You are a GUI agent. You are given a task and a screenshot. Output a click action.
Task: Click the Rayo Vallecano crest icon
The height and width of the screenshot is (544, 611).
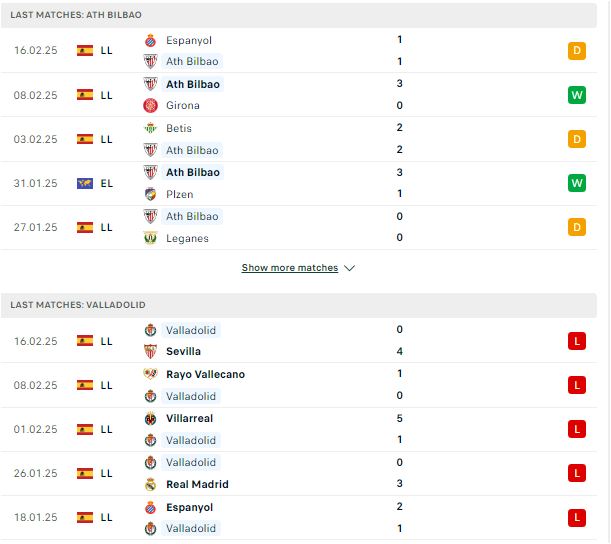(x=150, y=374)
